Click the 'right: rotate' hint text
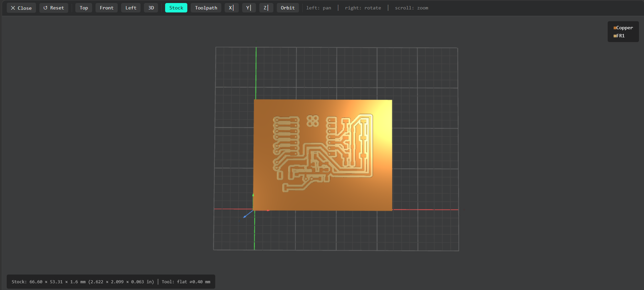 point(363,8)
